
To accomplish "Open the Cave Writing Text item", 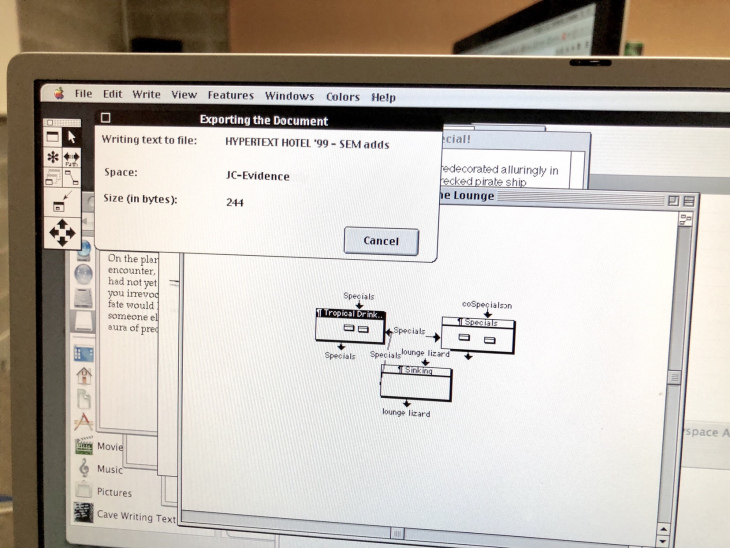I will (85, 515).
